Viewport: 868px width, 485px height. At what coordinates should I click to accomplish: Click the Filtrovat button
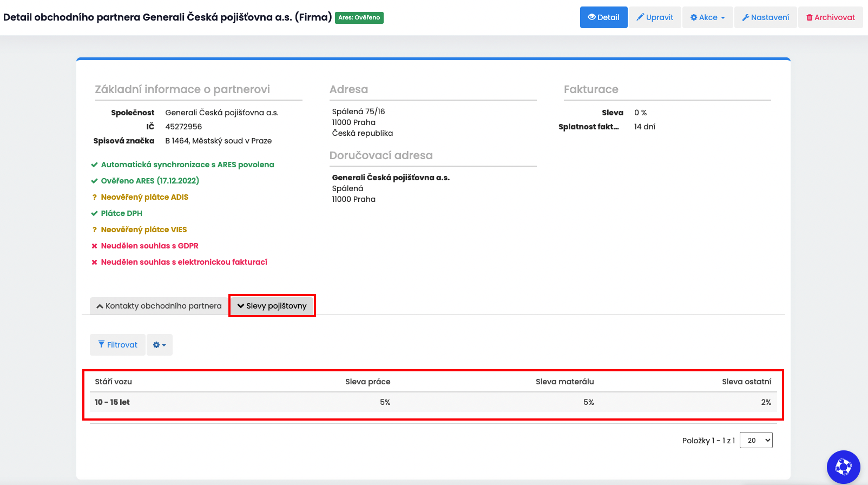click(x=117, y=345)
